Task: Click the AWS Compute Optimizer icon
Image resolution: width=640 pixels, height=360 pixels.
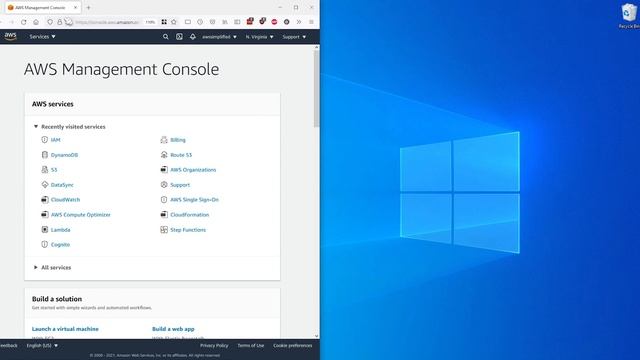Action: tap(44, 214)
